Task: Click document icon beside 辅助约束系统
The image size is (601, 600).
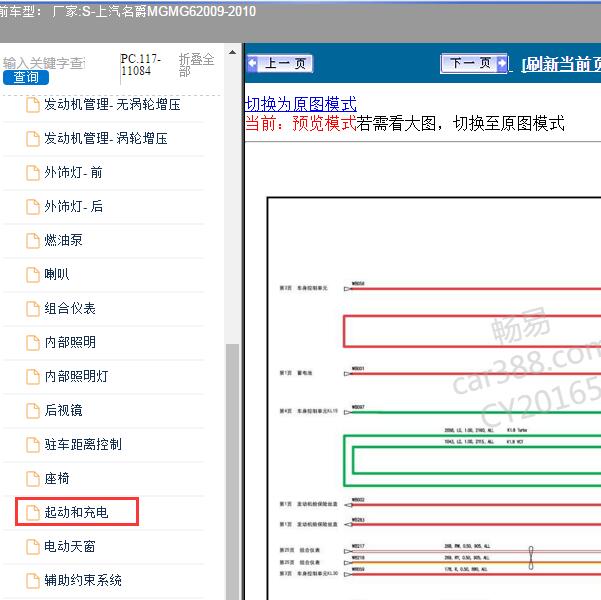Action: [33, 580]
